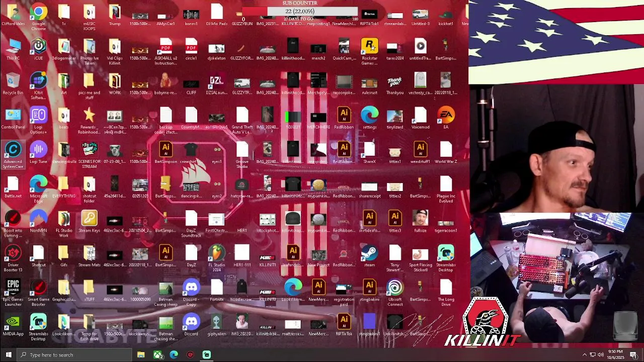Image resolution: width=644 pixels, height=362 pixels.
Task: Open the Rewards_Robinhood star icon
Action: 89,121
